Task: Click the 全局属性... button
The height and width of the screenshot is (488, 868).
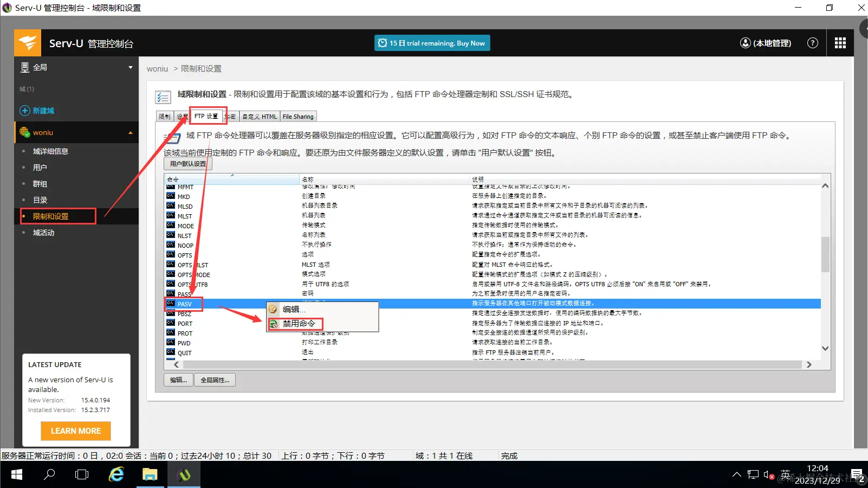Action: (215, 380)
